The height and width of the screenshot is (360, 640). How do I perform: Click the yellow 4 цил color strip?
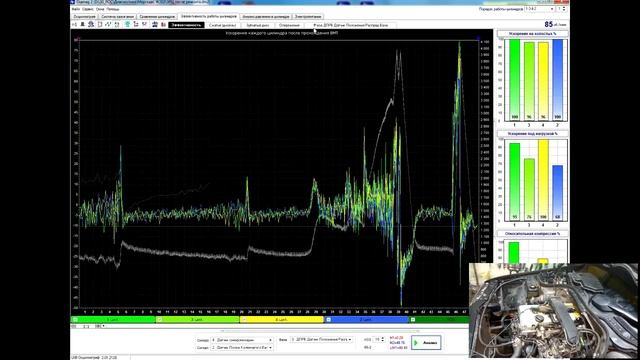[x=282, y=320]
